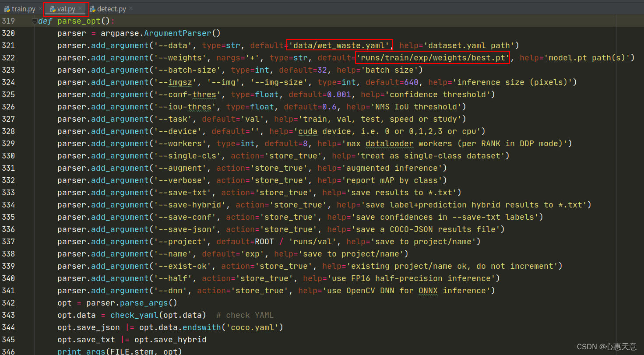Click the '--save-json' argument string
644x355 pixels.
(185, 229)
